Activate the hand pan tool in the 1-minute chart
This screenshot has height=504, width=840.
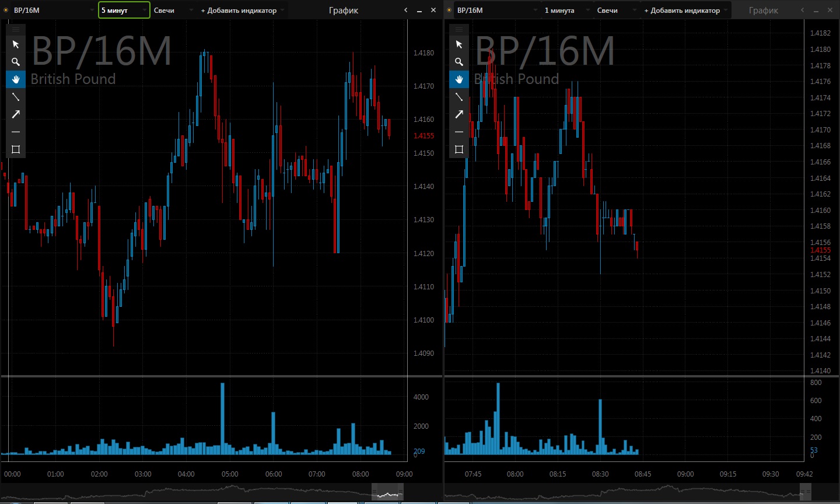click(459, 79)
